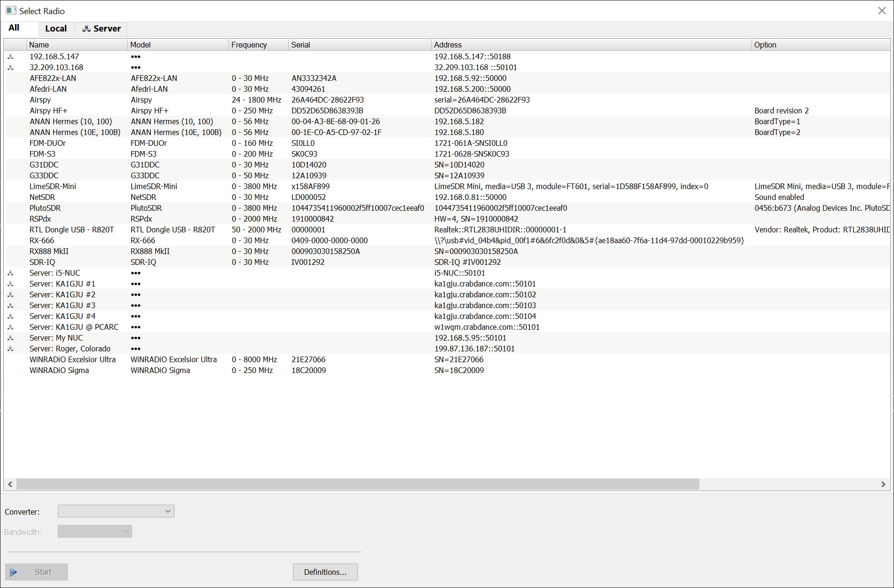Select the Airspy HF+ radio row
The width and height of the screenshot is (894, 588).
pyautogui.click(x=48, y=111)
